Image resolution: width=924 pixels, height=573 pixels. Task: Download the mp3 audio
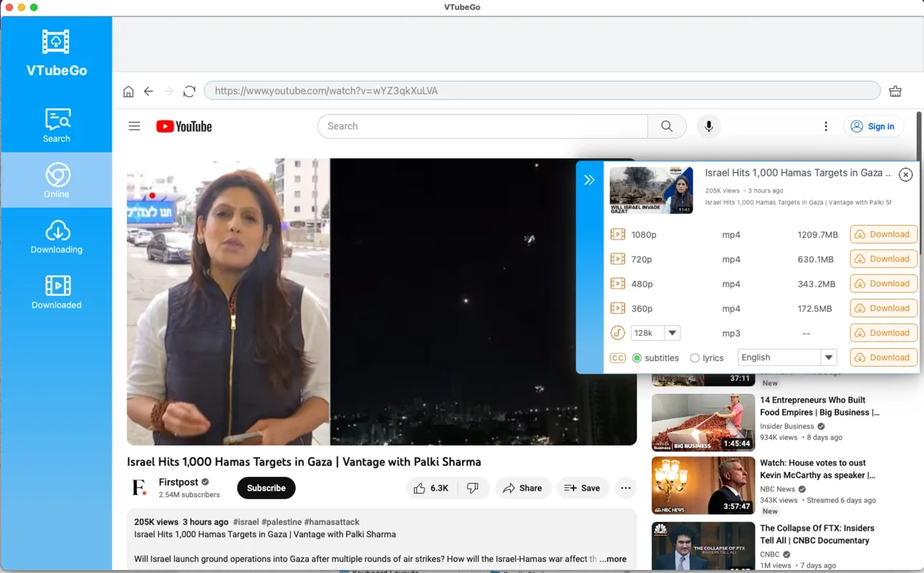point(884,333)
